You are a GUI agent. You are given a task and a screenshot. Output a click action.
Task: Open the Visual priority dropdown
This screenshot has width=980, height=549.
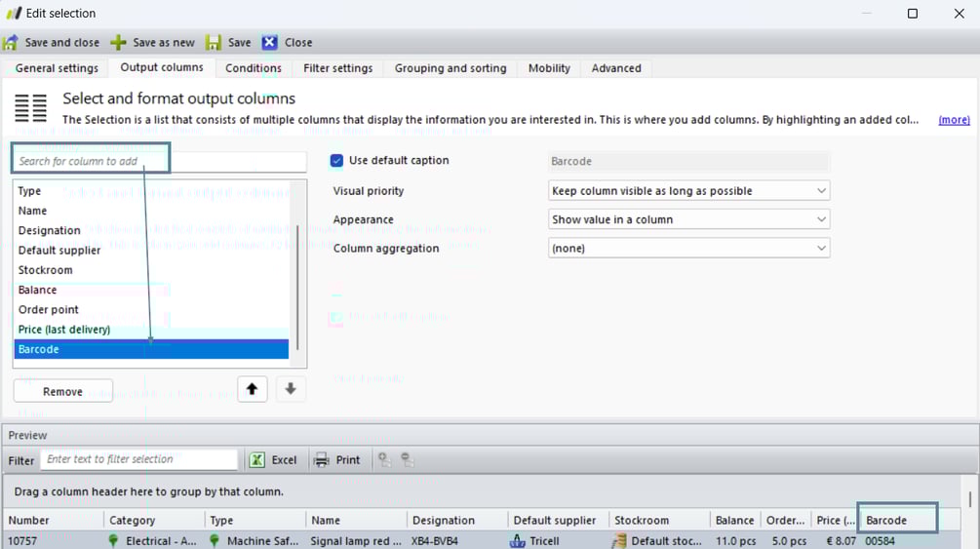tap(688, 191)
